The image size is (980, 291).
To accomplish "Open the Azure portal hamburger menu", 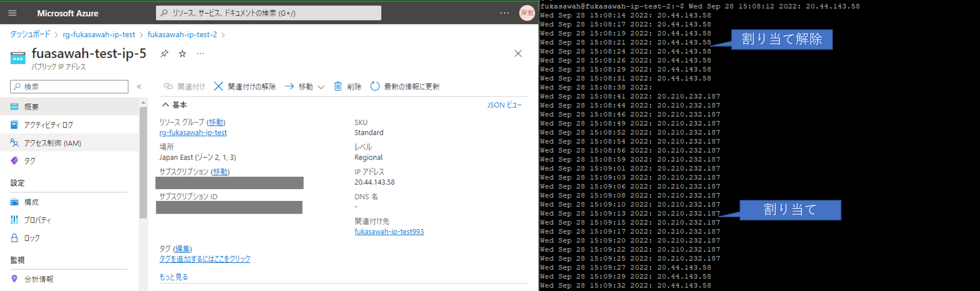I will [13, 13].
